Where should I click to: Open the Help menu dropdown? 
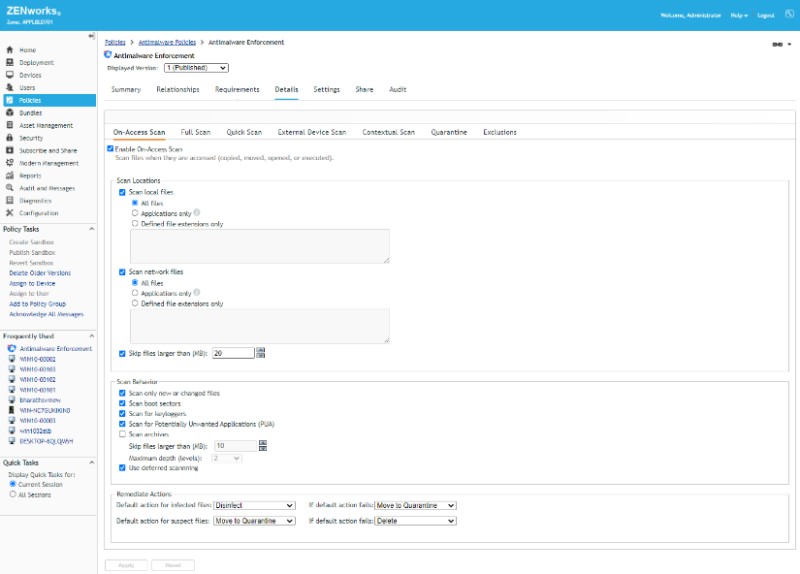(x=739, y=15)
